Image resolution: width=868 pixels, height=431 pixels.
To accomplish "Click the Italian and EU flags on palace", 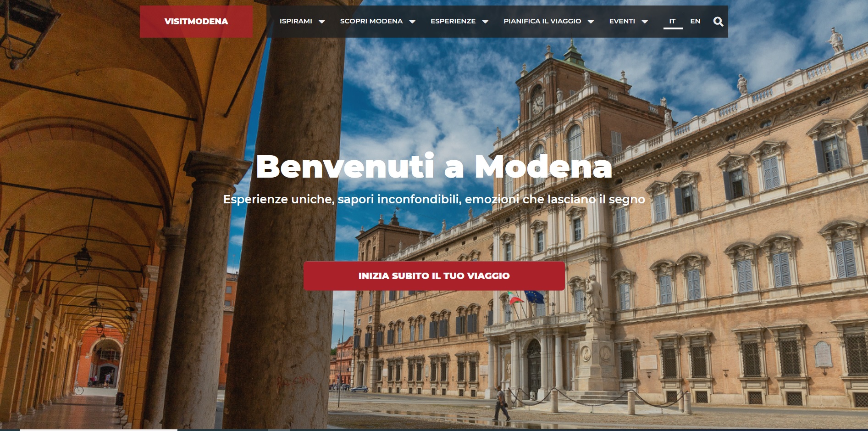I will 526,297.
